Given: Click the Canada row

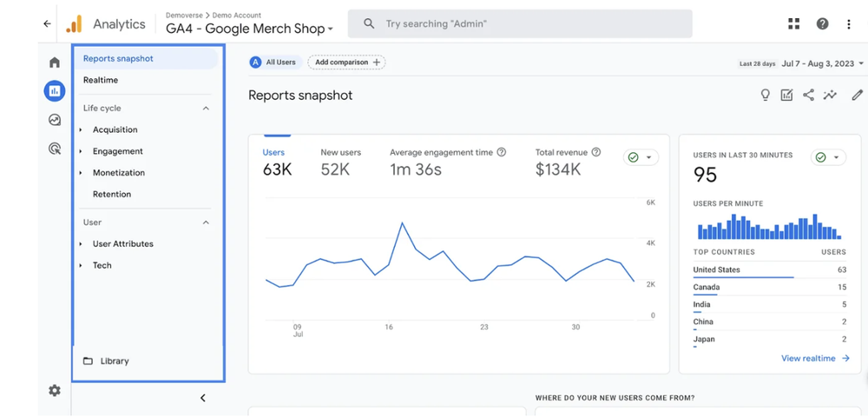Looking at the screenshot, I should pos(769,288).
